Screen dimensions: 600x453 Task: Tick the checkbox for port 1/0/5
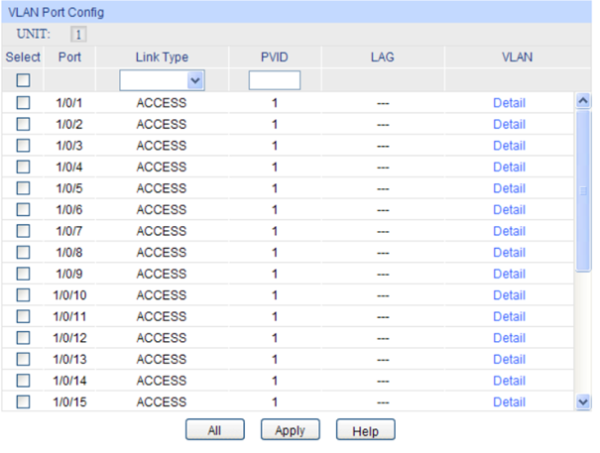[22, 188]
